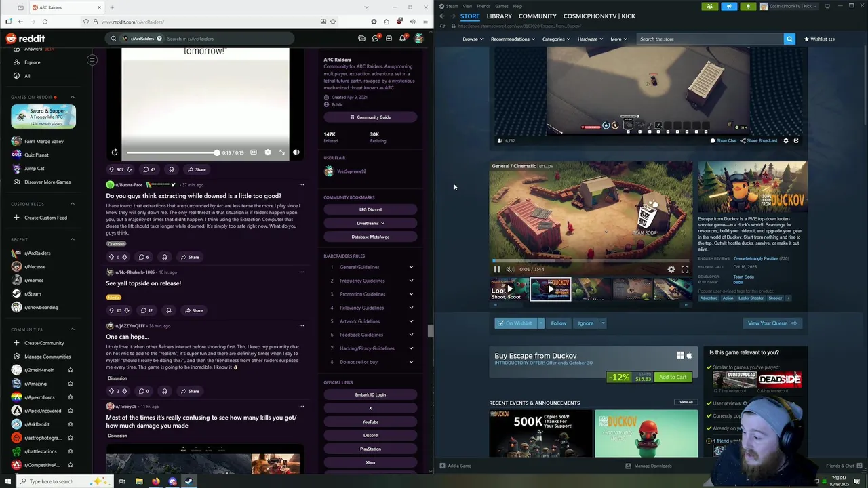Viewport: 868px width, 488px height.
Task: Open Livestreams bookmark dropdown
Action: tap(370, 223)
